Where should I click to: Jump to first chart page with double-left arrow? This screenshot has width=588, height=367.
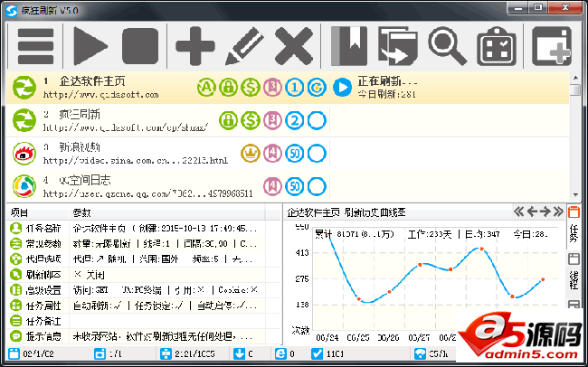click(x=519, y=212)
